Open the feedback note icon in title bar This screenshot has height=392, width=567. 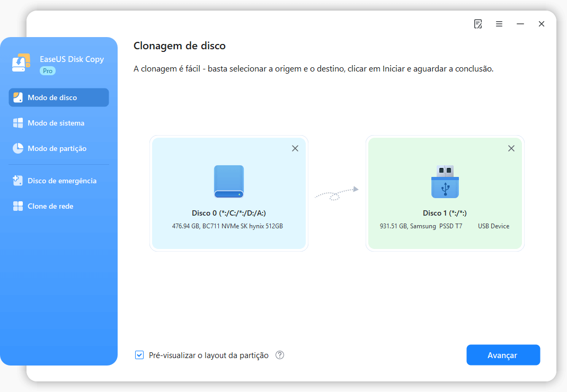coord(478,24)
